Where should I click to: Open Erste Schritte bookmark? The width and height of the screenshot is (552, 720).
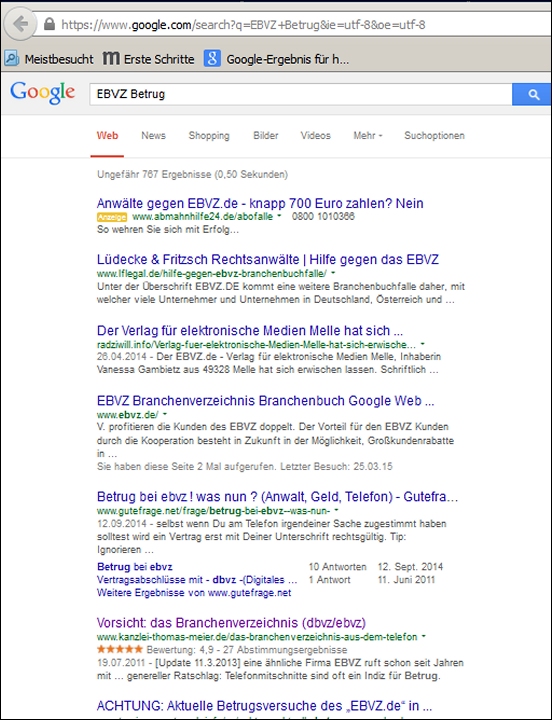(x=148, y=59)
